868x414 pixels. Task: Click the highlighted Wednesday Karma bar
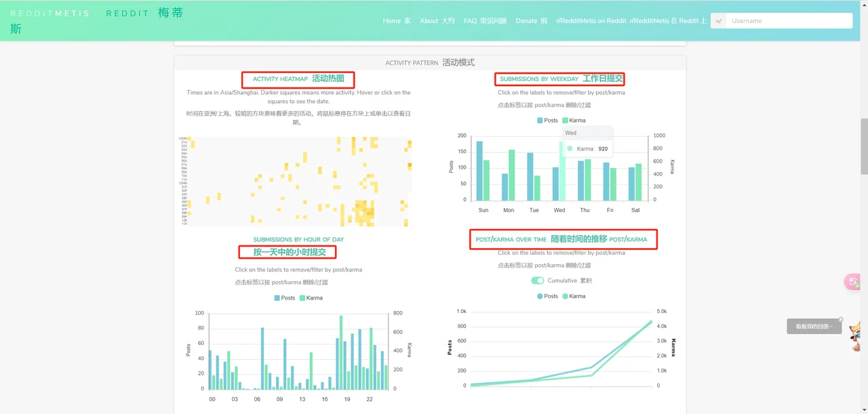click(x=562, y=171)
